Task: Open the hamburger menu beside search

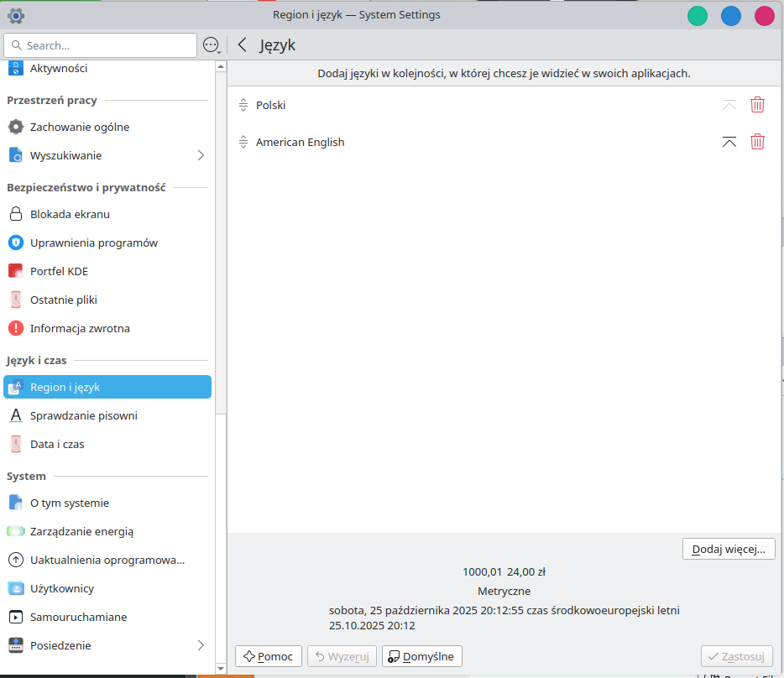Action: pyautogui.click(x=211, y=45)
